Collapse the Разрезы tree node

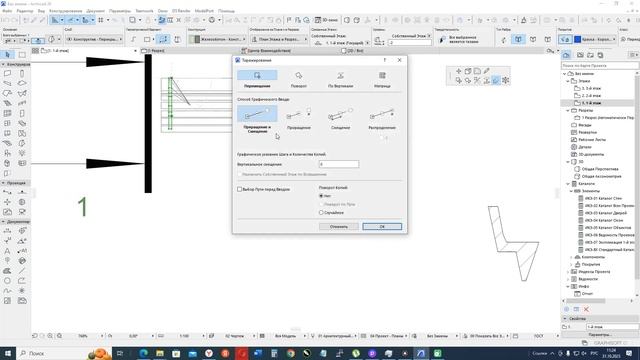pyautogui.click(x=568, y=111)
